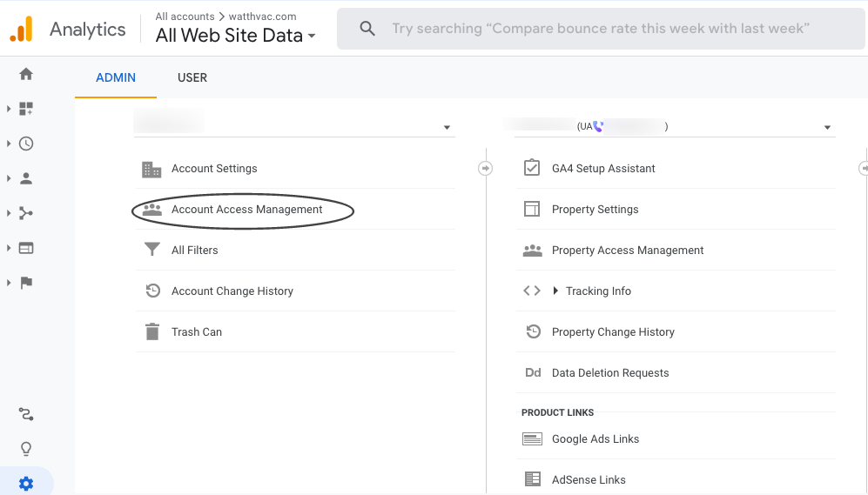Focus the Analytics search box

[601, 29]
